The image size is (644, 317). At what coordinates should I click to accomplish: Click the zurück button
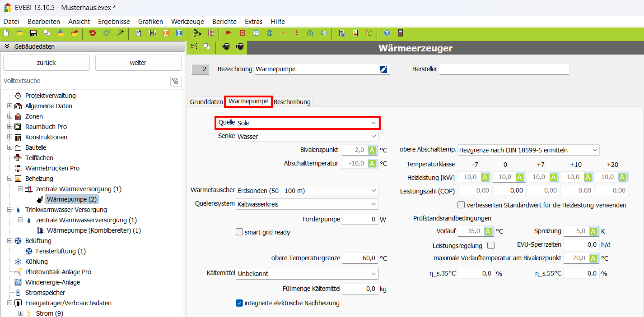point(47,63)
